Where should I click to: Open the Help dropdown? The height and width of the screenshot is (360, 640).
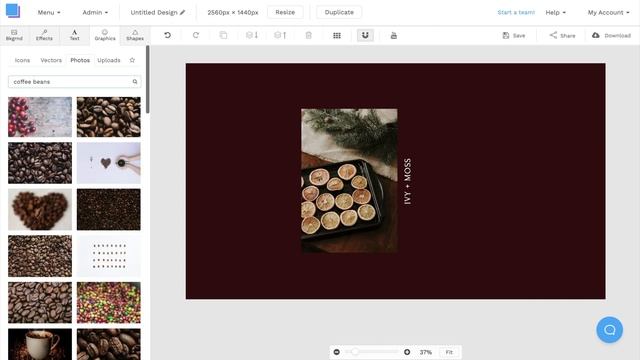pyautogui.click(x=556, y=12)
